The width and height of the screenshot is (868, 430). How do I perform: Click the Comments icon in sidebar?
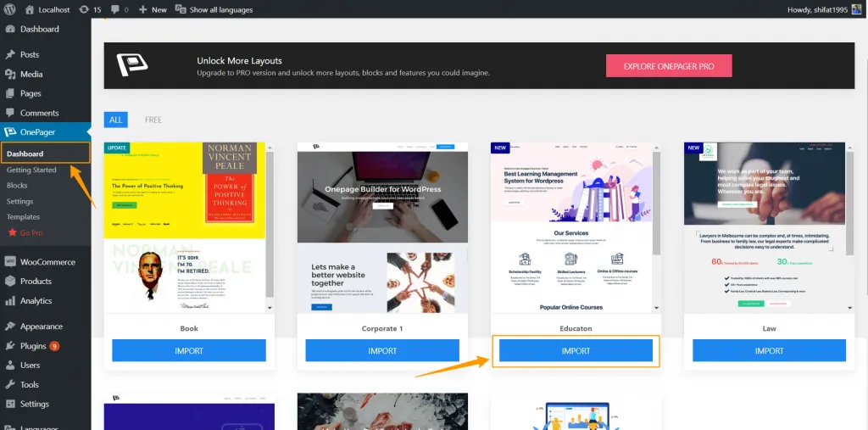point(10,113)
